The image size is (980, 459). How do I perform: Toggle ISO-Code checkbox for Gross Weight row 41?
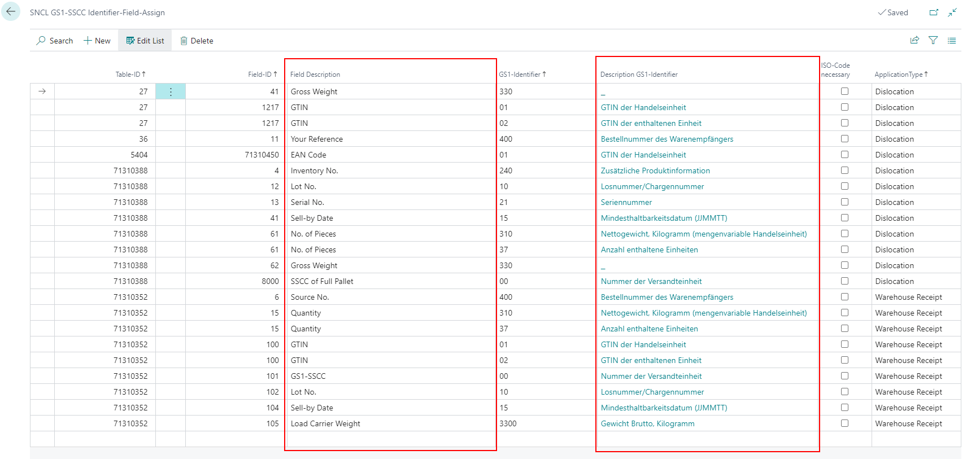coord(844,91)
